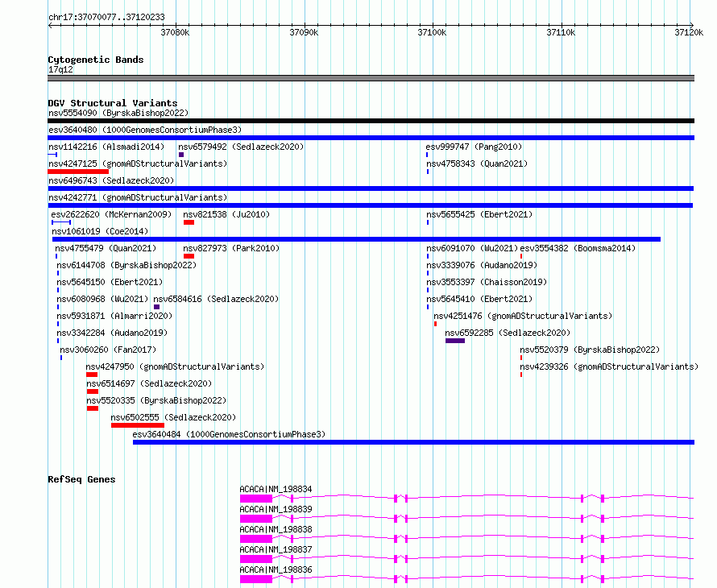Click nsv3342284 (Audano2019) label
717x588 pixels.
pos(112,333)
